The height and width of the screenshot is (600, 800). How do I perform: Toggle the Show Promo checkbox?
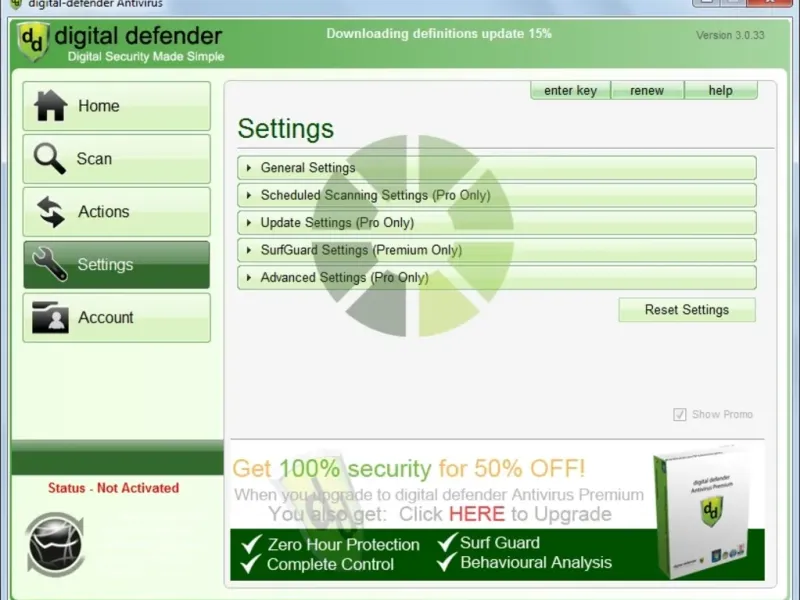tap(680, 414)
